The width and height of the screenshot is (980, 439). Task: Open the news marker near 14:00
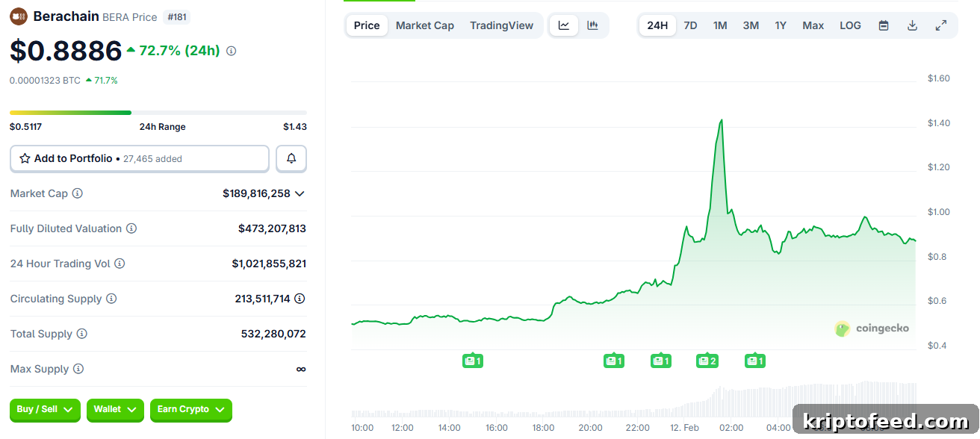pos(473,361)
